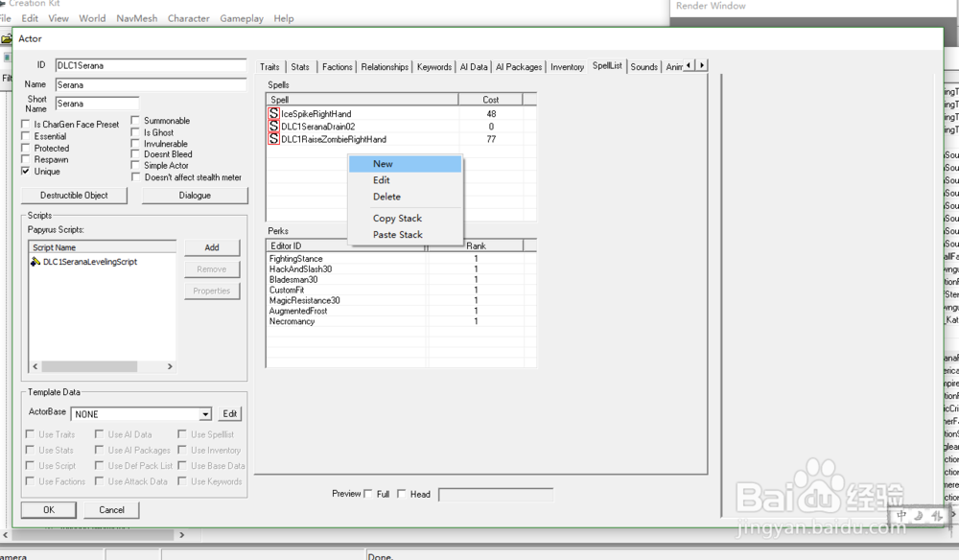This screenshot has width=959, height=560.
Task: Select the DLC1SeranaLevelingScript script icon
Action: pyautogui.click(x=35, y=262)
